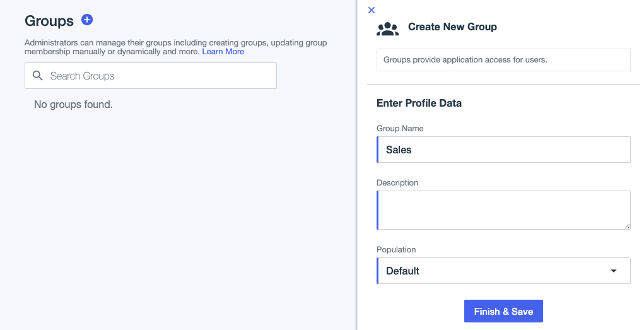Click the plus icon to add group
Screen dimensions: 644x330
pyautogui.click(x=87, y=20)
